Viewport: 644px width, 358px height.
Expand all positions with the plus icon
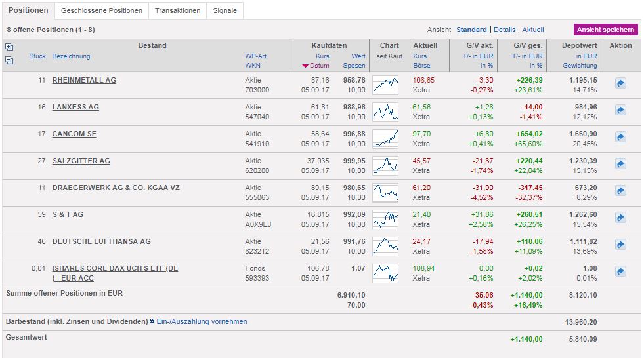coord(9,47)
